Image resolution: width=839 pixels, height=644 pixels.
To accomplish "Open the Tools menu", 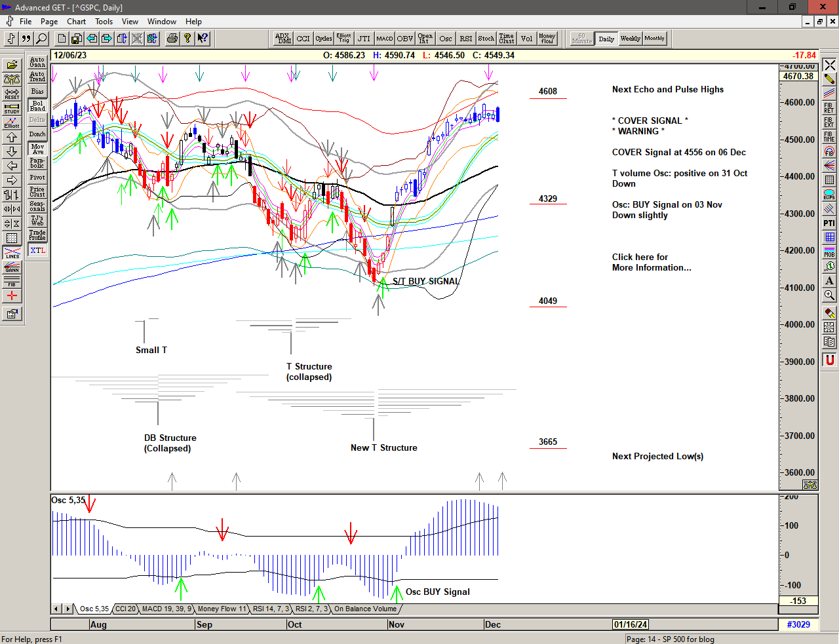I will pos(104,22).
